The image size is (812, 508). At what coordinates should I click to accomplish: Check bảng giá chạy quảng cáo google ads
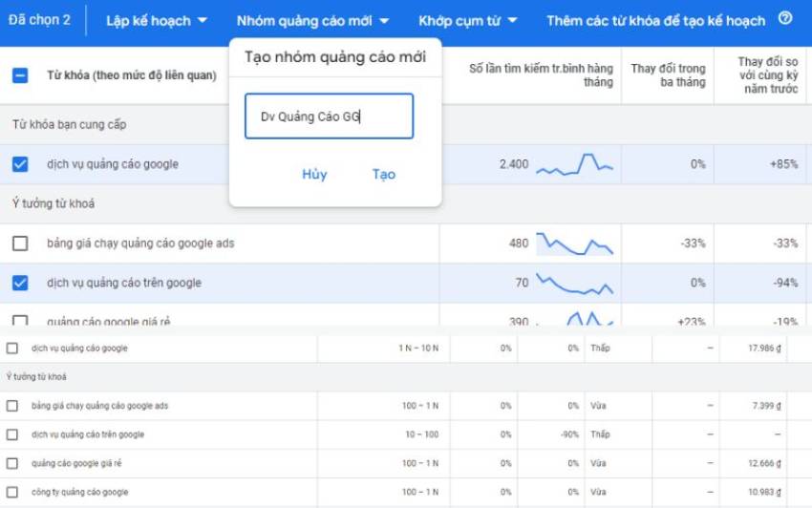click(x=20, y=243)
